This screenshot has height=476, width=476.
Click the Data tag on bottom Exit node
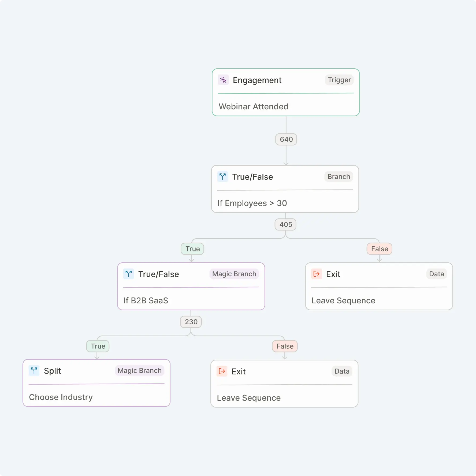[x=342, y=371]
